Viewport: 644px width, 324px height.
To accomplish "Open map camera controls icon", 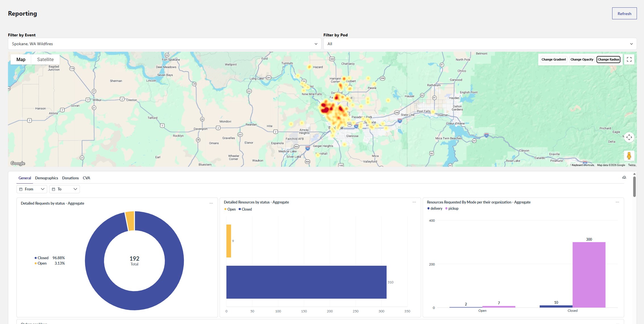I will click(x=629, y=137).
